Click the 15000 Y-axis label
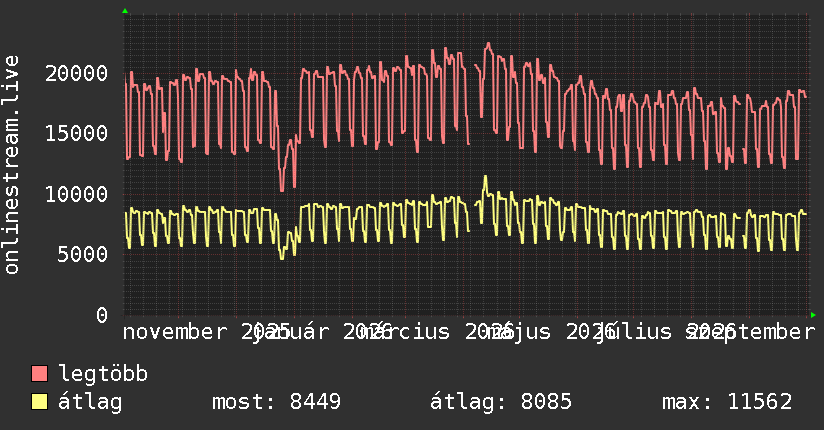 click(x=77, y=133)
